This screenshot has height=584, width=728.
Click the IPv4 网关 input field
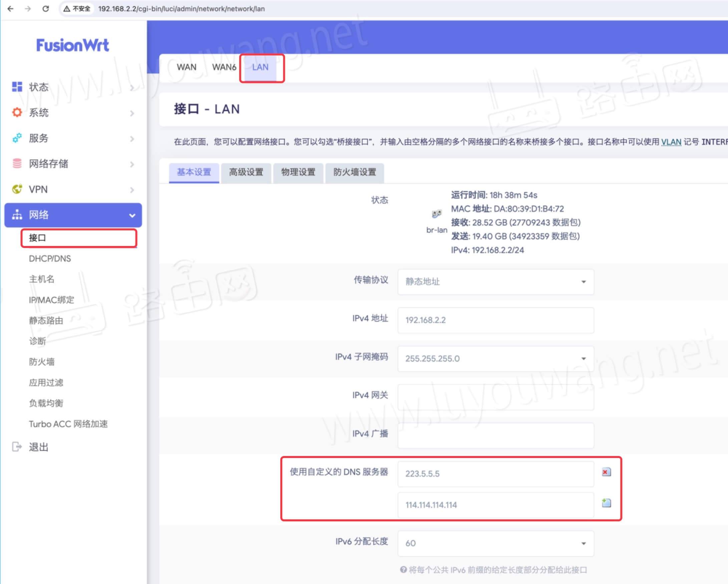[x=495, y=397]
